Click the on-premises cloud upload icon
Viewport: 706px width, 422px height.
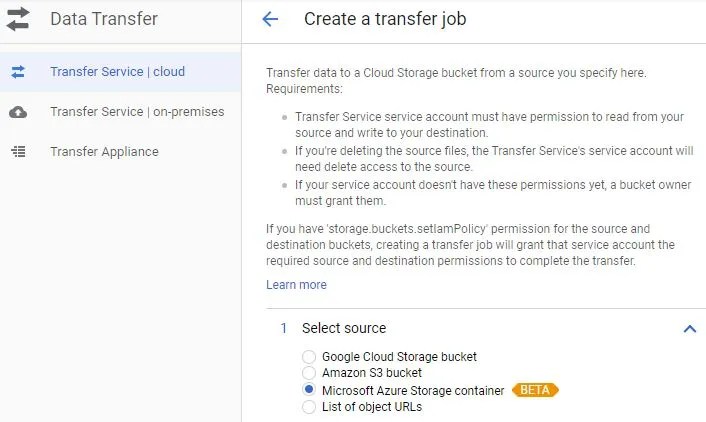18,112
